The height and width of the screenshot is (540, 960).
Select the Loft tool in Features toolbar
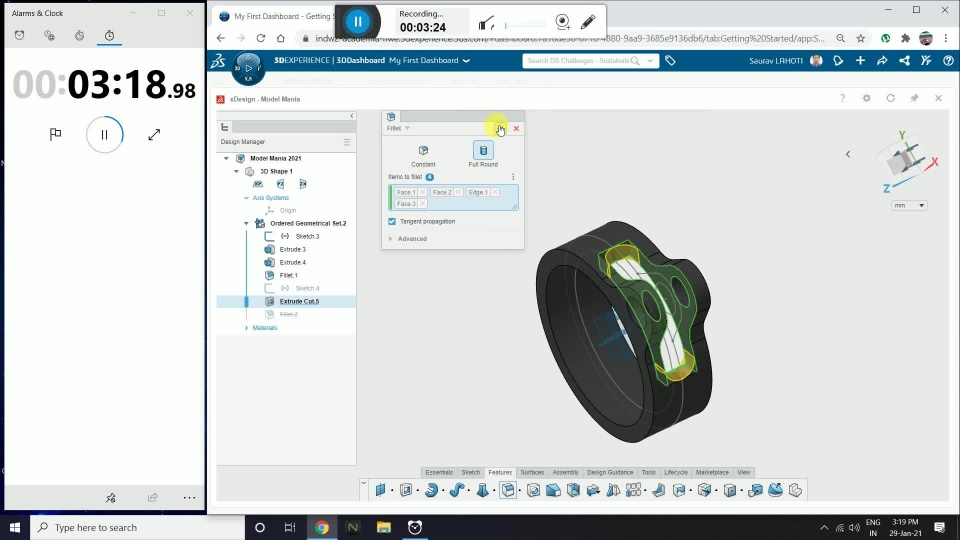[482, 490]
